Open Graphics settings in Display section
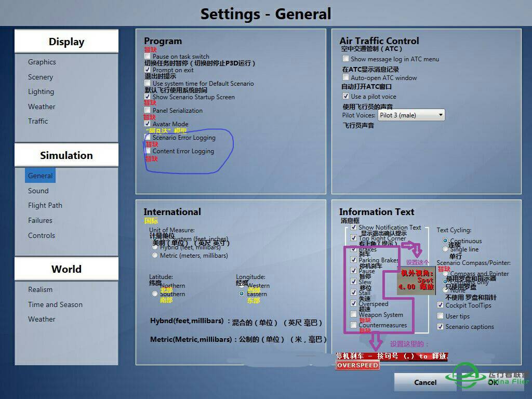 42,62
